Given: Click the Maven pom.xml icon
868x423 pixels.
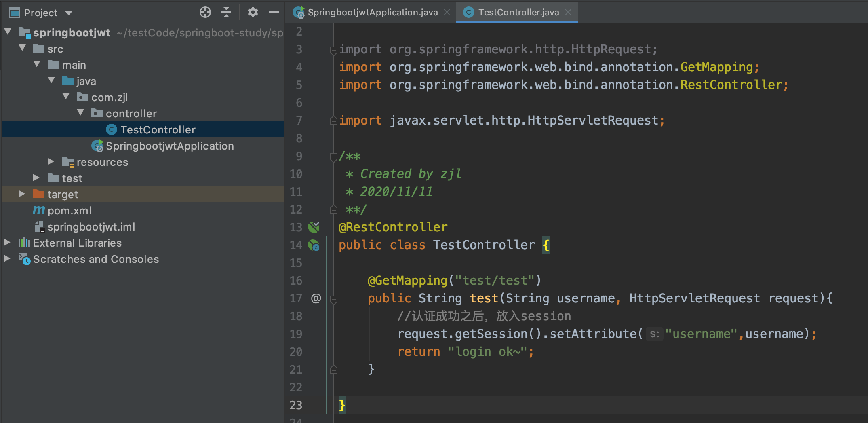Looking at the screenshot, I should 39,210.
